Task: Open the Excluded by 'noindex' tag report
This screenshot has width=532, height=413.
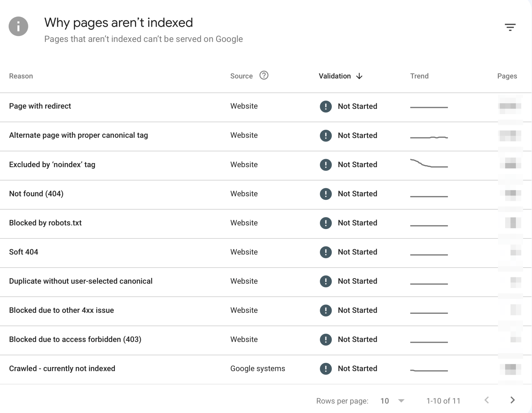Action: (x=52, y=165)
